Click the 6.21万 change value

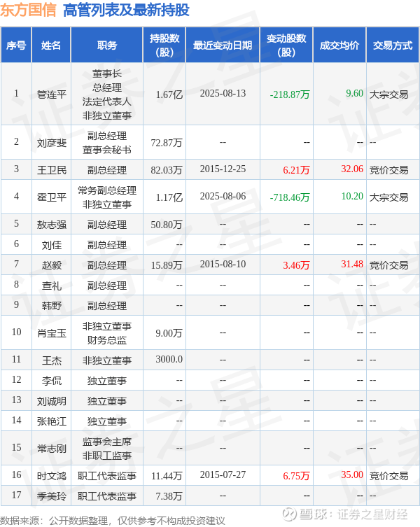point(296,170)
